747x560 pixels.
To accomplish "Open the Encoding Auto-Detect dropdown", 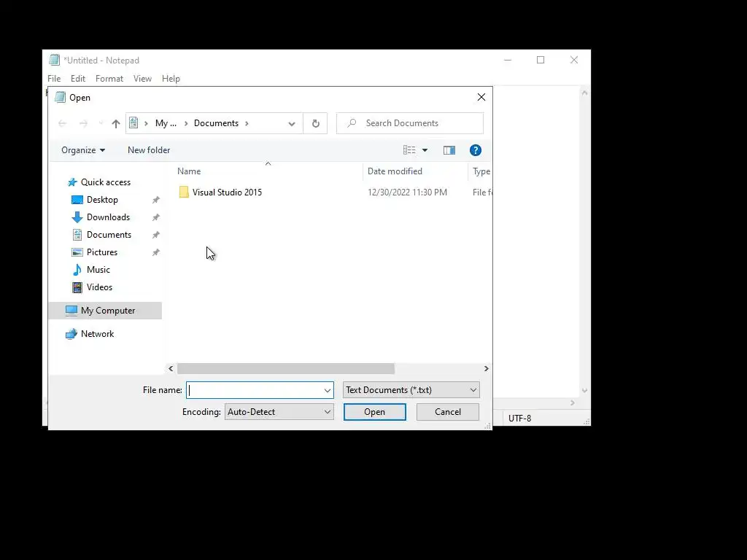I will pyautogui.click(x=279, y=412).
